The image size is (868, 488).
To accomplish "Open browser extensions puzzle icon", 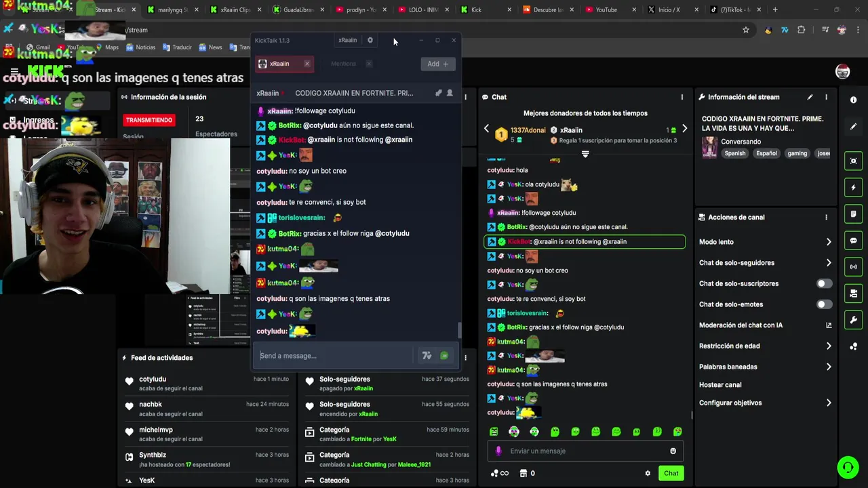I will tap(802, 30).
